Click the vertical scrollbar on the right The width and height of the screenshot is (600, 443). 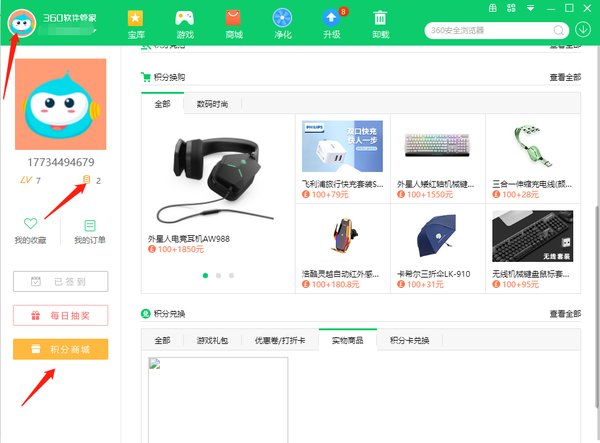(597, 306)
